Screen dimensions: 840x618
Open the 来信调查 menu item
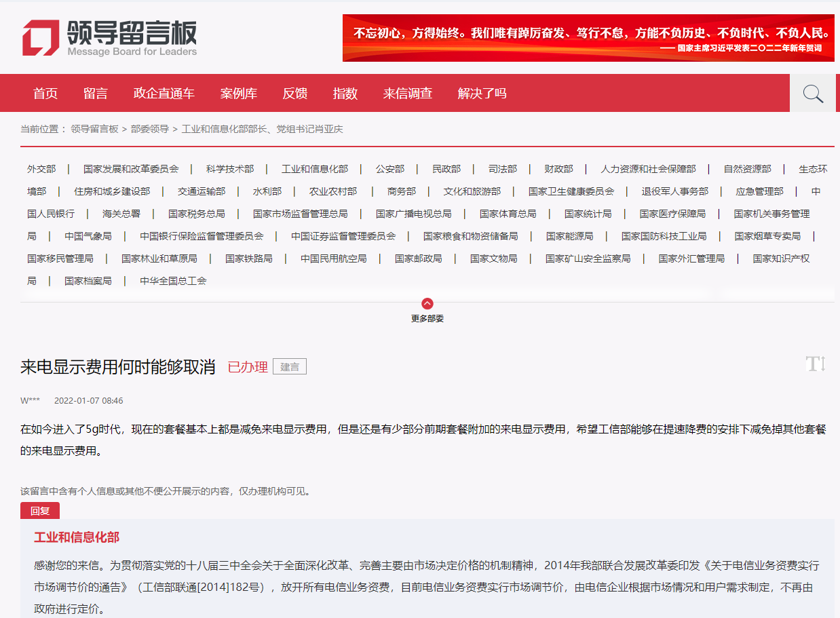click(407, 94)
